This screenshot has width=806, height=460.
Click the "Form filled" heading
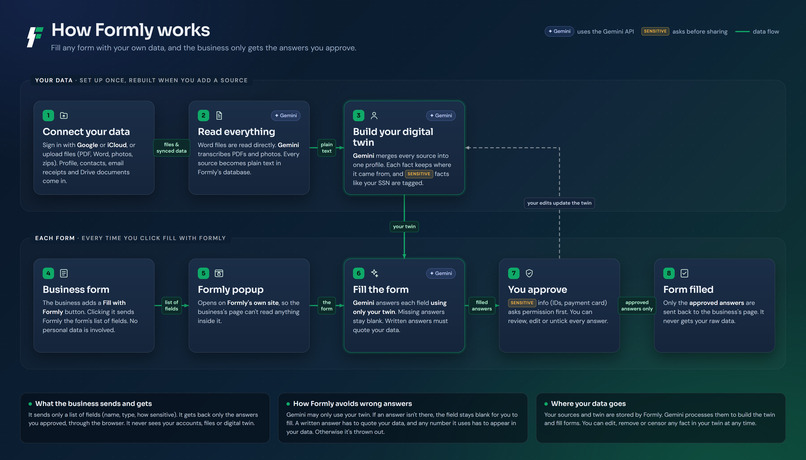click(688, 289)
